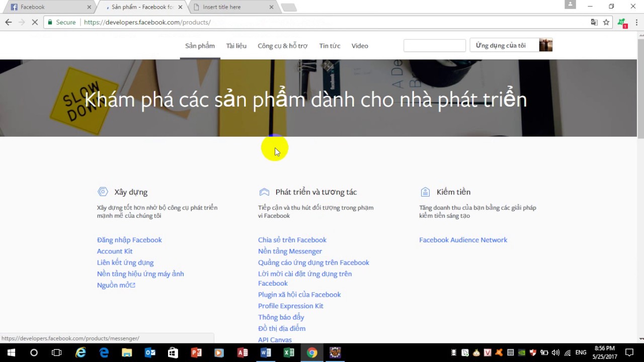The height and width of the screenshot is (362, 644).
Task: Open File Explorer from the taskbar
Action: [x=127, y=352]
